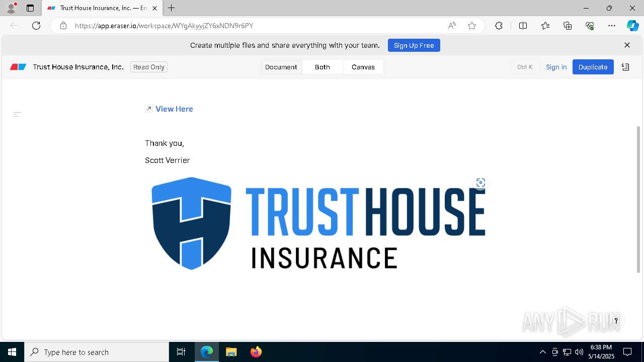Viewport: 644px width, 362px height.
Task: Refresh the page in Edge
Action: 36,26
